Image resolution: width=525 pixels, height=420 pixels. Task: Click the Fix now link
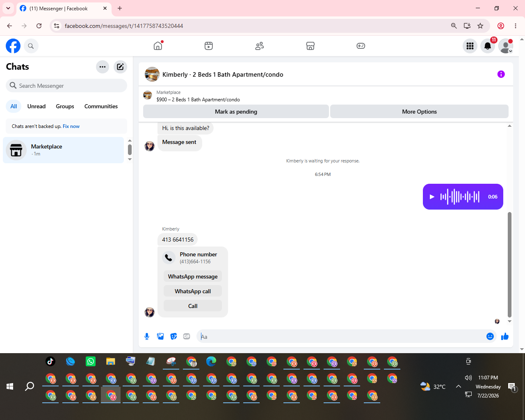(71, 126)
